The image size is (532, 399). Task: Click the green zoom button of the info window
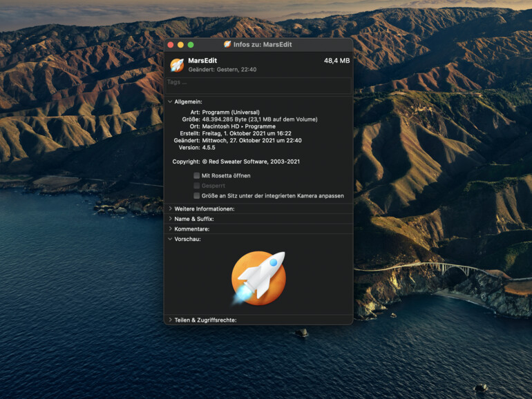pos(191,45)
